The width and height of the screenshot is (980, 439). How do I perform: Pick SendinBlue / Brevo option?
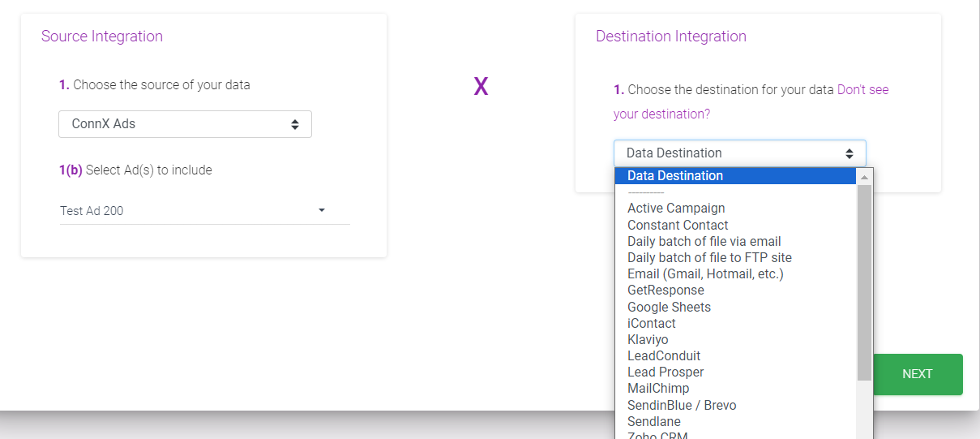coord(682,405)
